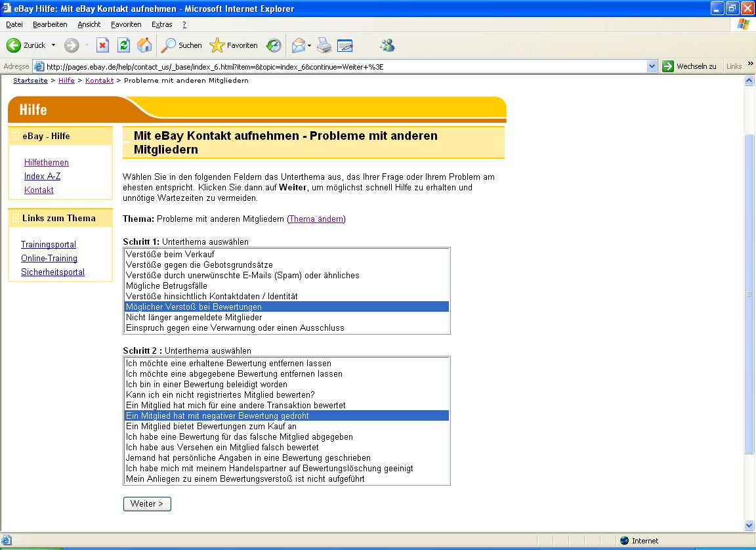Open the ? help menu
Image resolution: width=756 pixels, height=550 pixels.
(x=184, y=24)
